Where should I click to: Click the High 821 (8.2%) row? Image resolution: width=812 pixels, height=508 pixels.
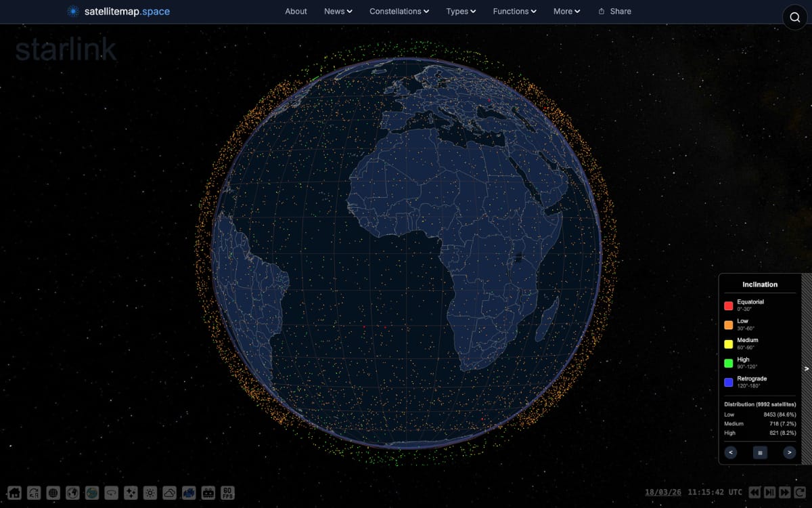[x=760, y=433]
